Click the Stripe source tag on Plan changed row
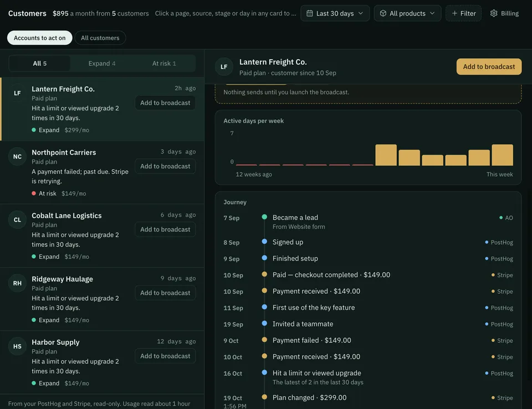Viewport: 532px width, 409px height. tap(502, 398)
